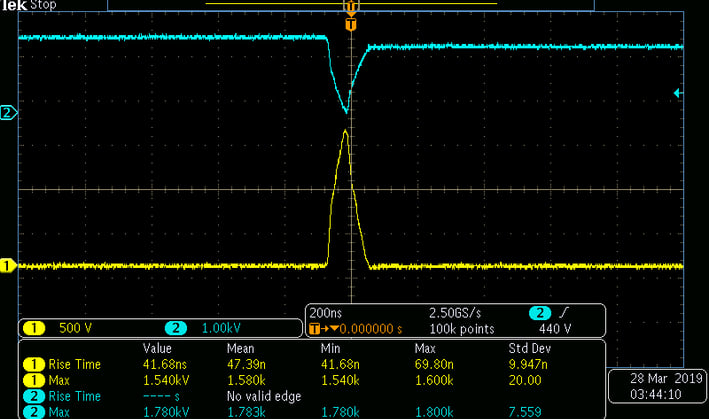Click the 28 Mar 2019 date readout
Image resolution: width=709 pixels, height=419 pixels.
click(666, 378)
